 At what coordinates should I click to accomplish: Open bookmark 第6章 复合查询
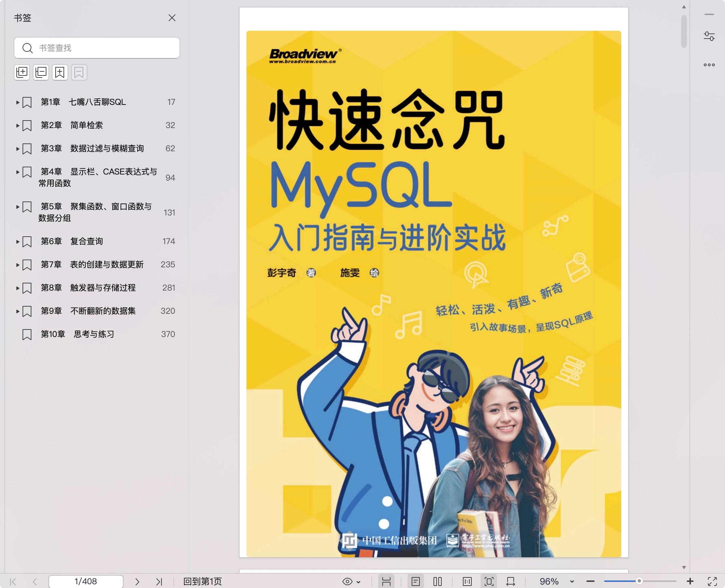pyautogui.click(x=72, y=241)
